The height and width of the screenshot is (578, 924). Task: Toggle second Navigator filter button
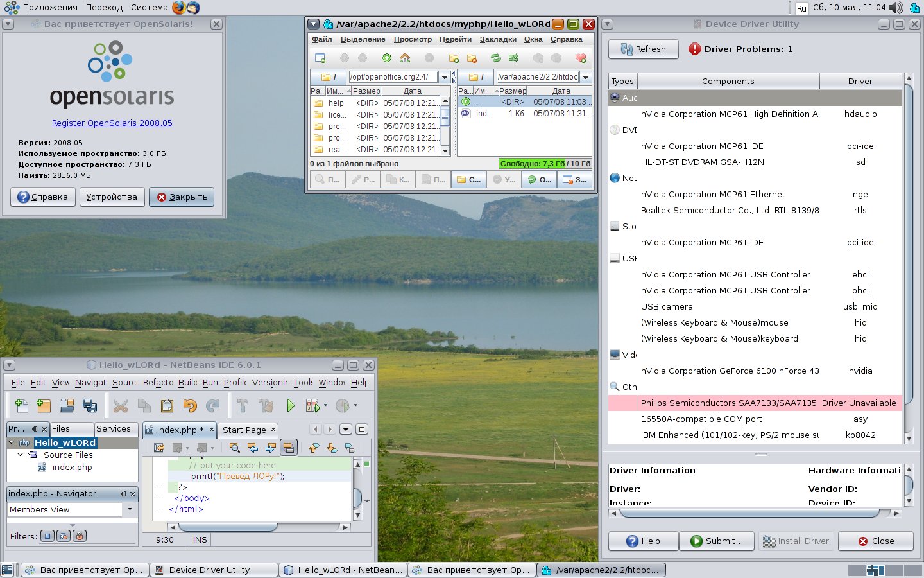[x=64, y=536]
